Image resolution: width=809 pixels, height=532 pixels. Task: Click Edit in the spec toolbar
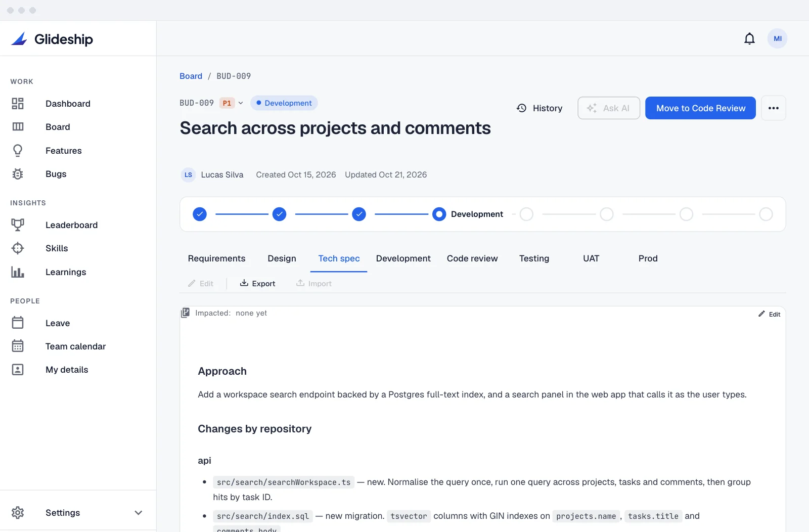(x=201, y=284)
